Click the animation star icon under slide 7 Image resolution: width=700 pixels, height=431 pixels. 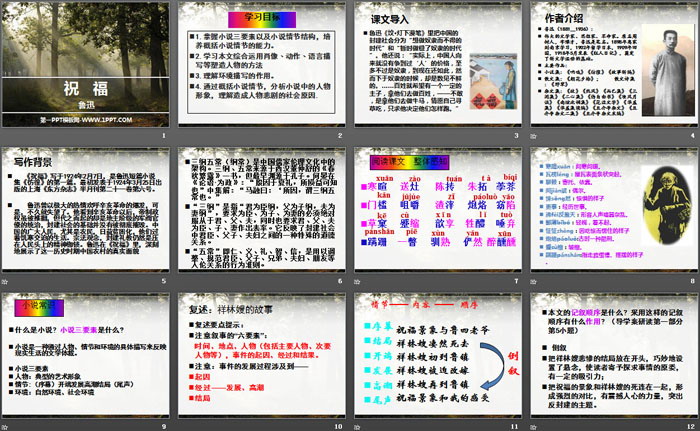pos(357,282)
